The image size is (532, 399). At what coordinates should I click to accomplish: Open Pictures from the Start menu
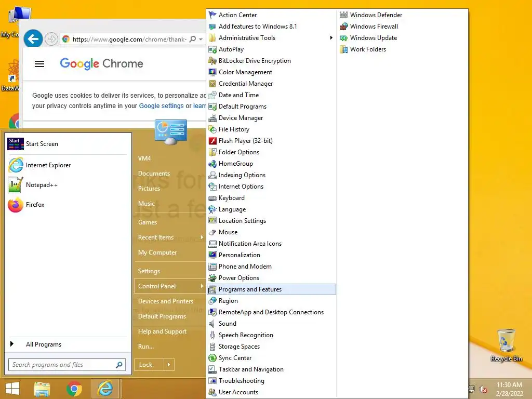point(149,189)
